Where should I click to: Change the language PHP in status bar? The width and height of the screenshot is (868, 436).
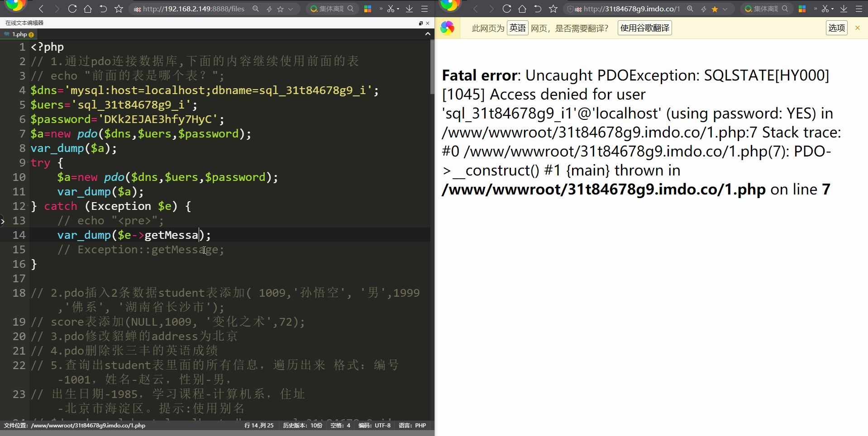coord(412,426)
